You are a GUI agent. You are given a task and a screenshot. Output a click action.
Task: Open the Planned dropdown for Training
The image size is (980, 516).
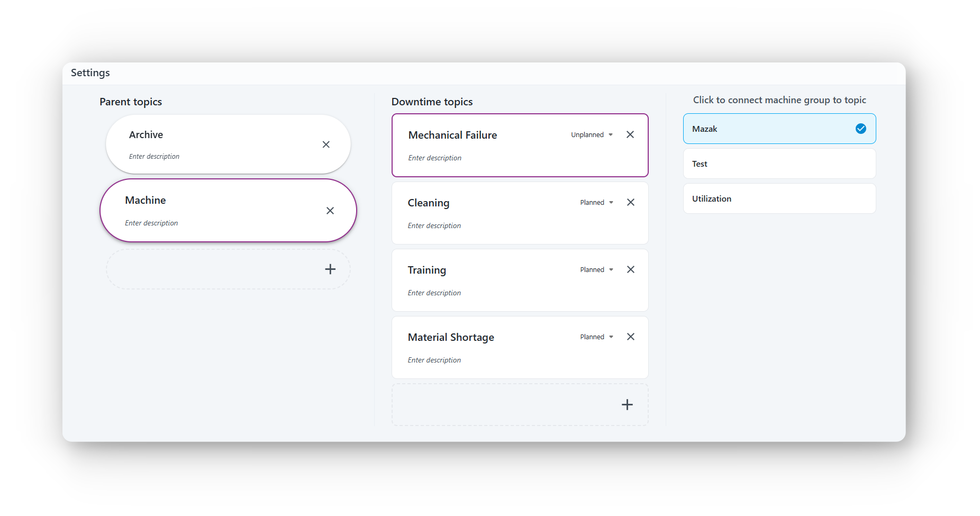(x=596, y=270)
